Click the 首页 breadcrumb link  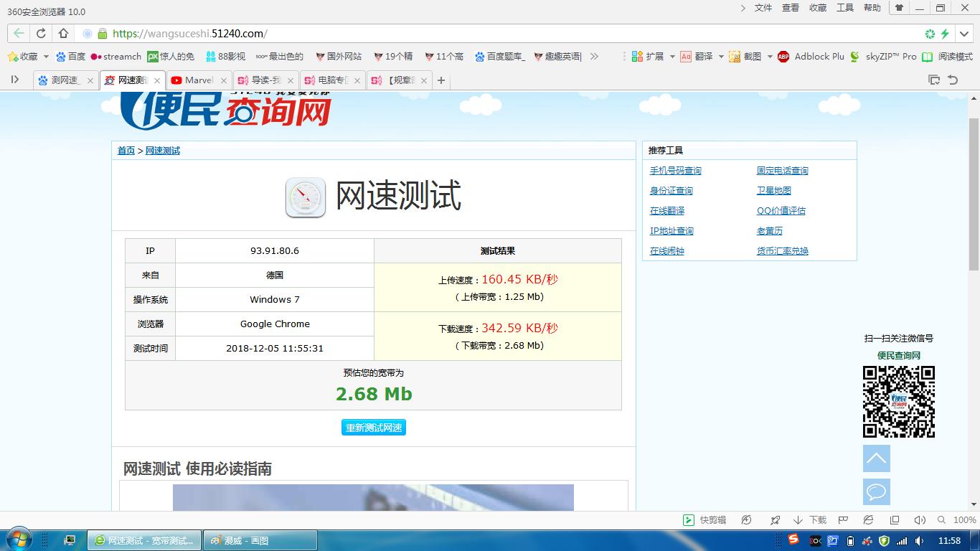126,151
